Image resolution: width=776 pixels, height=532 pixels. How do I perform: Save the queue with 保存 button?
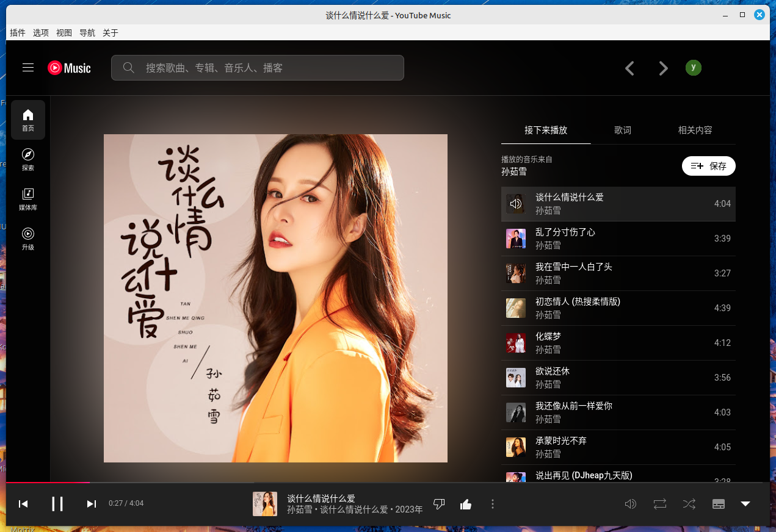coord(709,166)
